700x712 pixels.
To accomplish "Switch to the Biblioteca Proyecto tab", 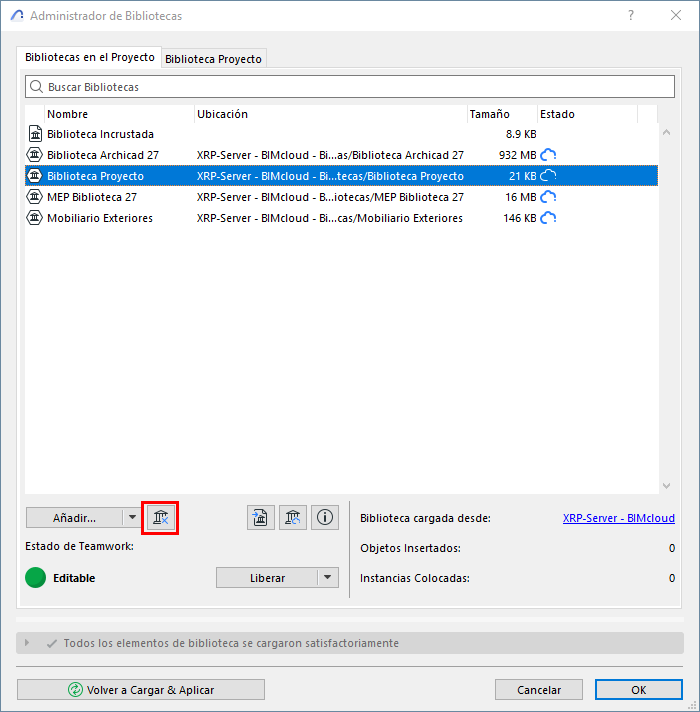I will coord(213,59).
